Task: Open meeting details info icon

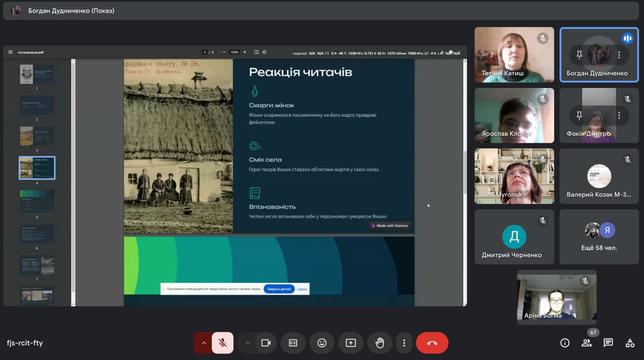Action: (x=565, y=343)
